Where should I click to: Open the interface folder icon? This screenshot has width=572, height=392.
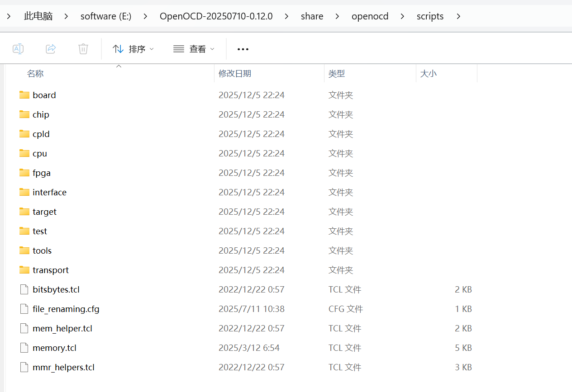[24, 192]
